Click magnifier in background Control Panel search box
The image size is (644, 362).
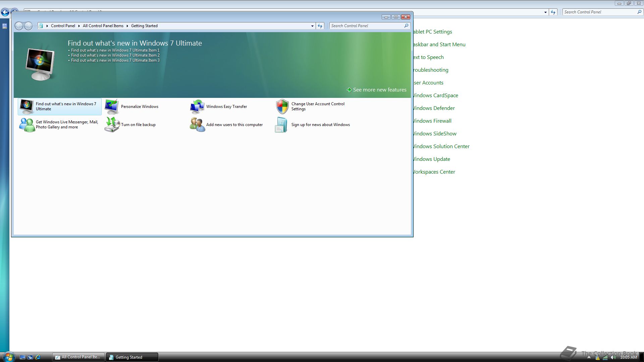[639, 12]
